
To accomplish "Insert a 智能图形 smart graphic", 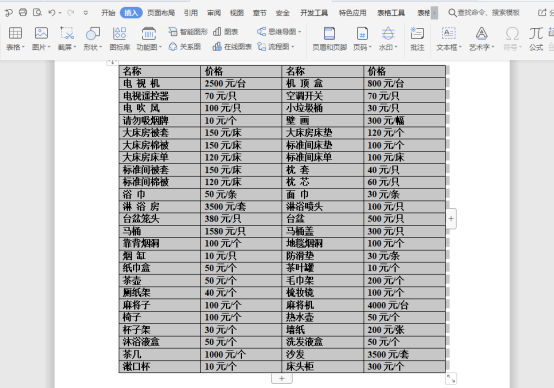I will 188,32.
